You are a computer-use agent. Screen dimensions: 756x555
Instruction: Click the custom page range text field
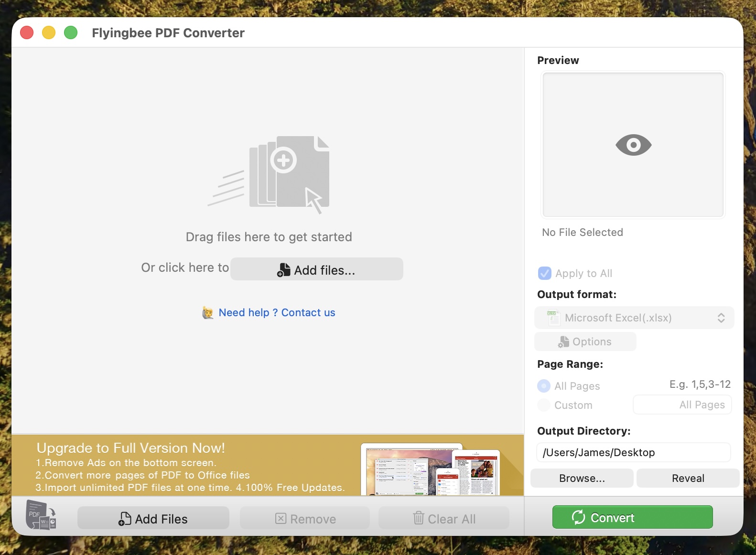(682, 405)
